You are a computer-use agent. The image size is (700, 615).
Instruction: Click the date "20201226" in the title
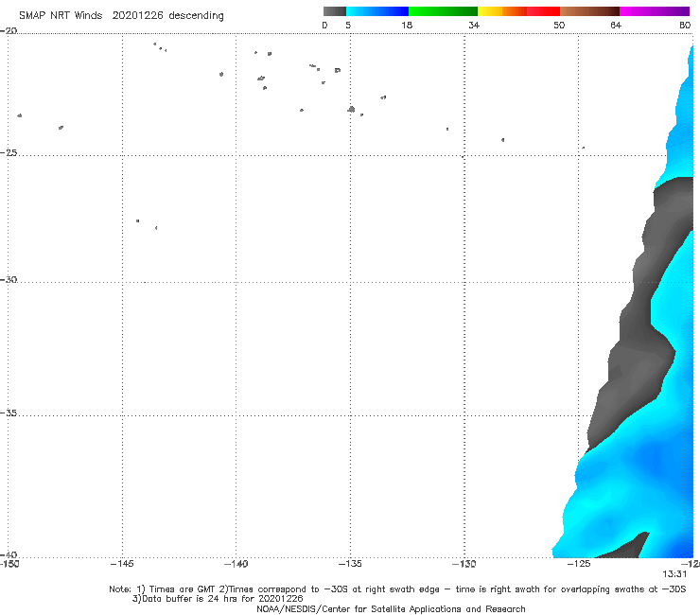coord(137,15)
